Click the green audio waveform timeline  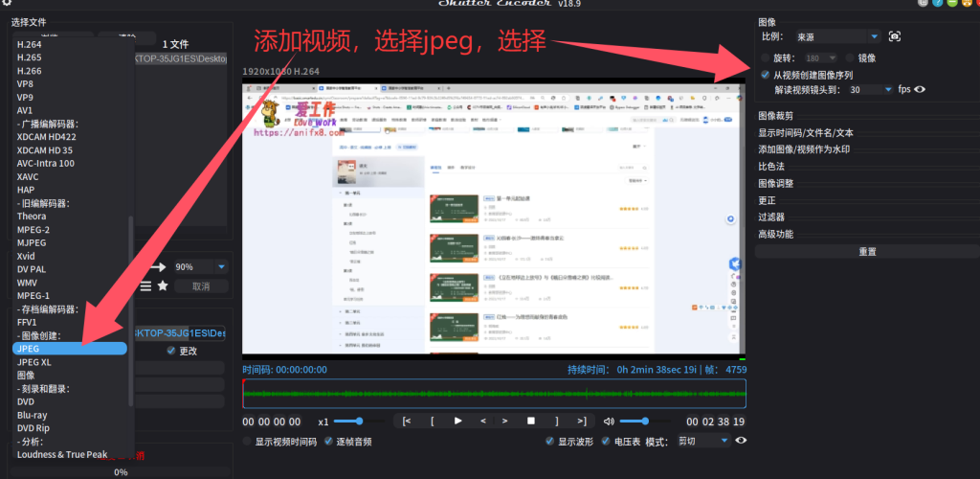pos(495,394)
